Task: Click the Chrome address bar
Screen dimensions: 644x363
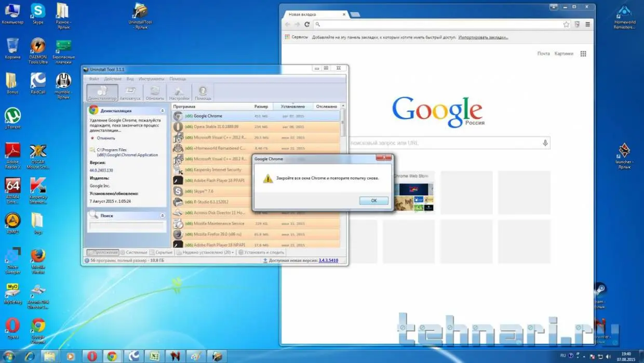Action: [442, 24]
